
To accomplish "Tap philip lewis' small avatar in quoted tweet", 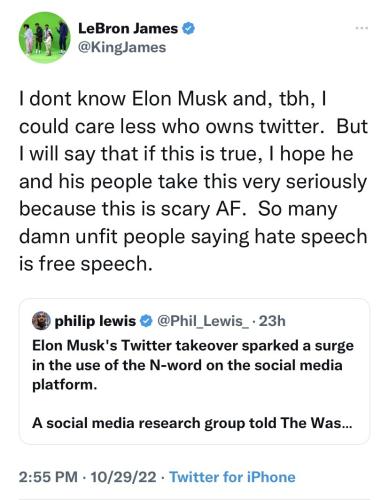I will click(41, 321).
